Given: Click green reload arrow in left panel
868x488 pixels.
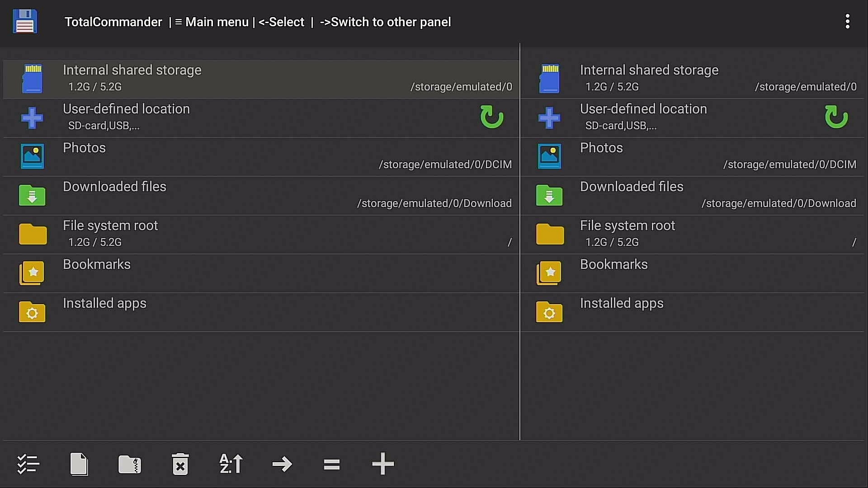Looking at the screenshot, I should click(492, 117).
